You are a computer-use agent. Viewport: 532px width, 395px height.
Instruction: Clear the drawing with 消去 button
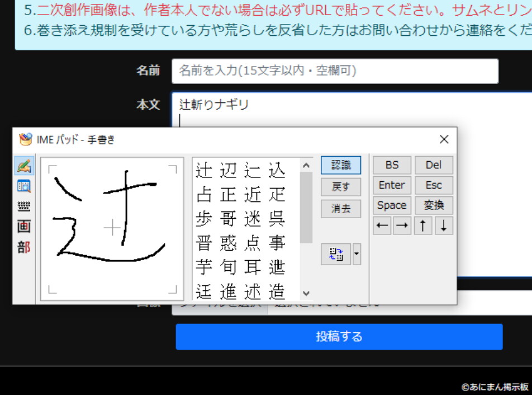(x=341, y=208)
